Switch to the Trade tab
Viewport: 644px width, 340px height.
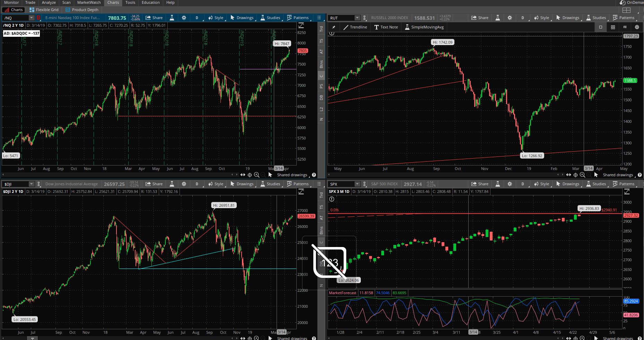click(x=30, y=2)
